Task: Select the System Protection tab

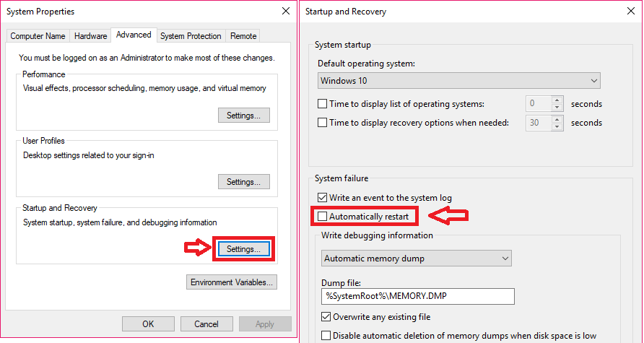Action: tap(191, 36)
